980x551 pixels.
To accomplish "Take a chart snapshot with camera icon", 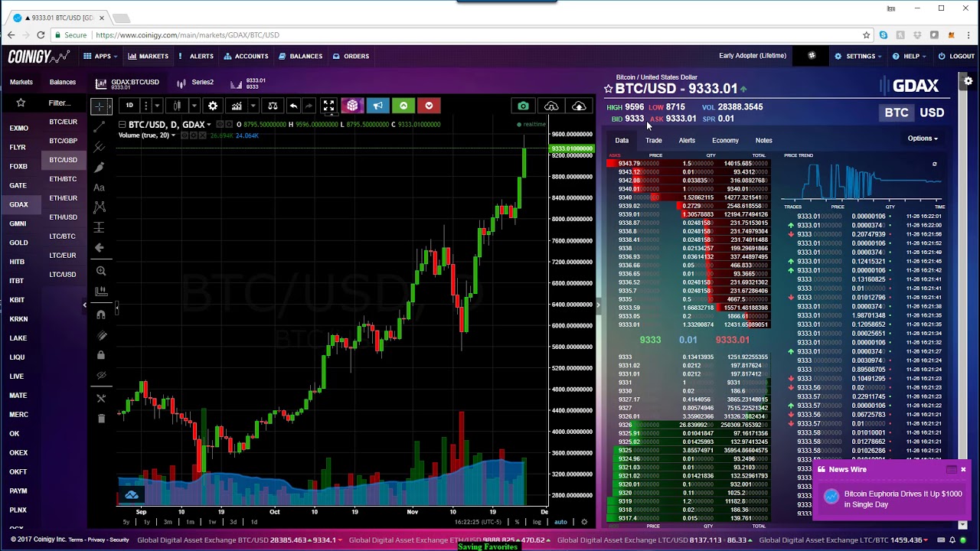I will 523,106.
